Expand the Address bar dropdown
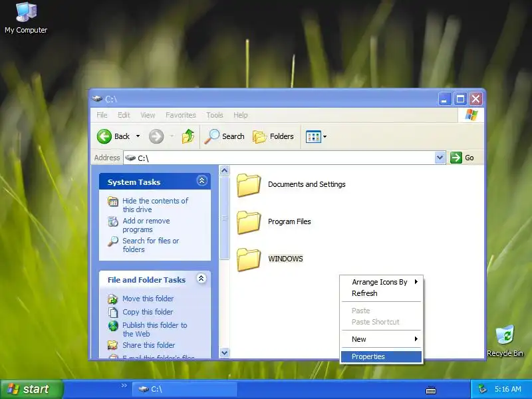This screenshot has height=399, width=532. pos(440,158)
